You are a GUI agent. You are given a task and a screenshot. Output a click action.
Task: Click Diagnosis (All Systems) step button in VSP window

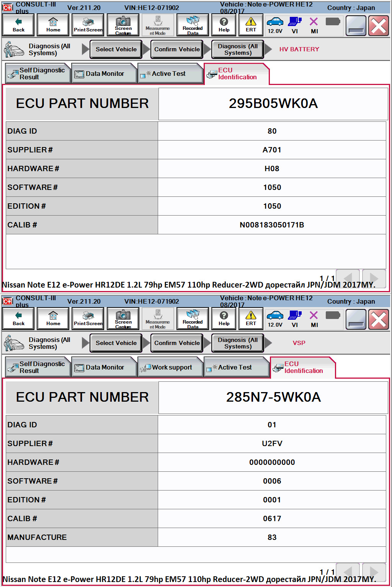(238, 343)
